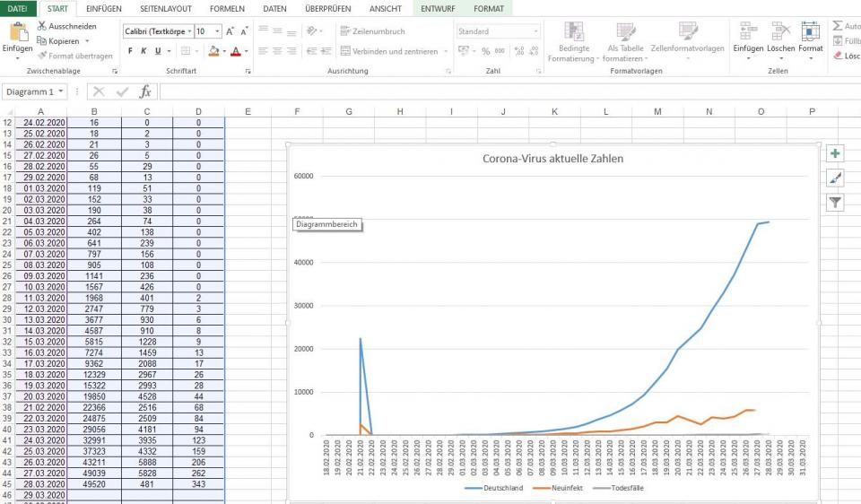This screenshot has height=504, width=861.
Task: Open the chart elements plus button
Action: (x=835, y=154)
